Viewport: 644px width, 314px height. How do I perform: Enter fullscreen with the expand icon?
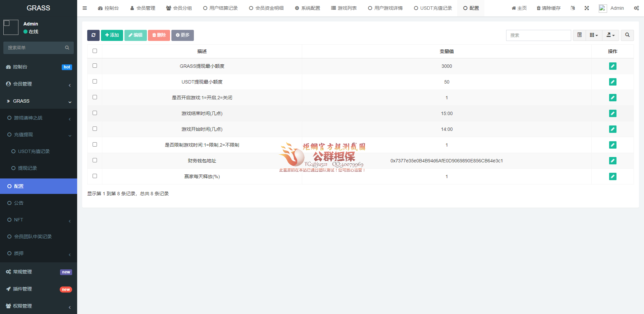click(x=587, y=8)
